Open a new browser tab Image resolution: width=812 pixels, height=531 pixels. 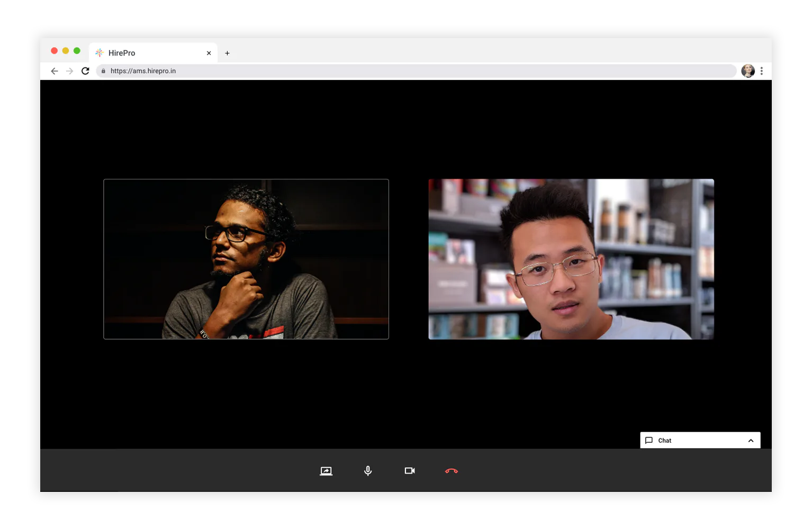click(x=227, y=53)
